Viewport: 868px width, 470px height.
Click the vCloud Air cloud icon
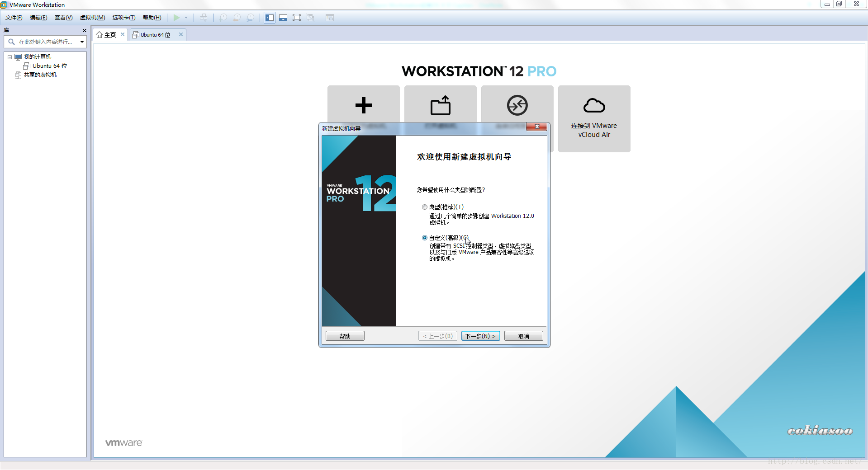point(594,105)
